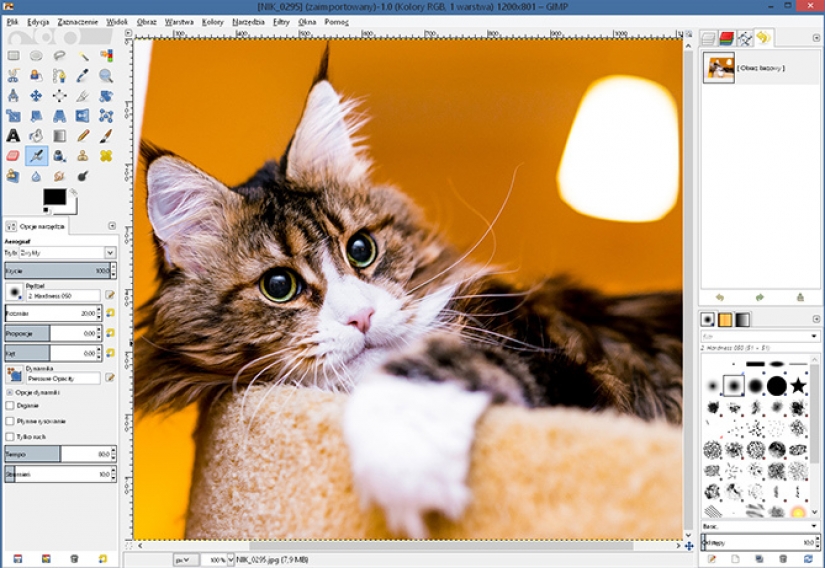Select the Move tool

pos(36,96)
